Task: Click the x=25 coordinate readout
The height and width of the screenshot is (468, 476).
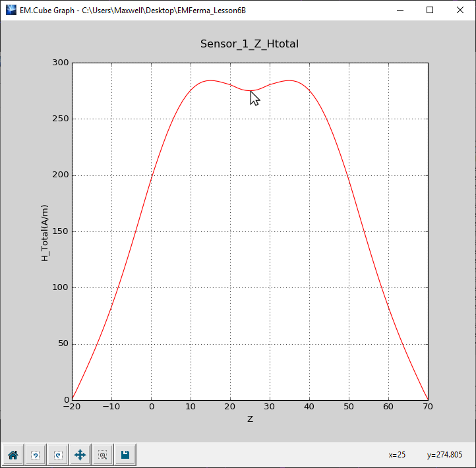Action: point(397,454)
